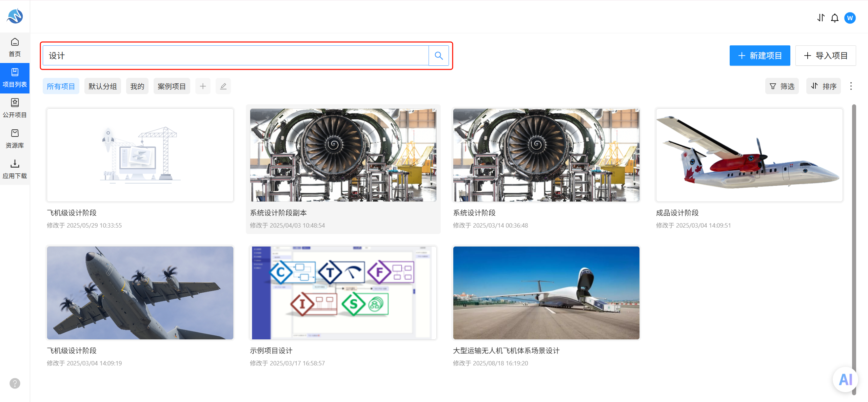
Task: Open the 排序 sort dropdown
Action: (823, 86)
